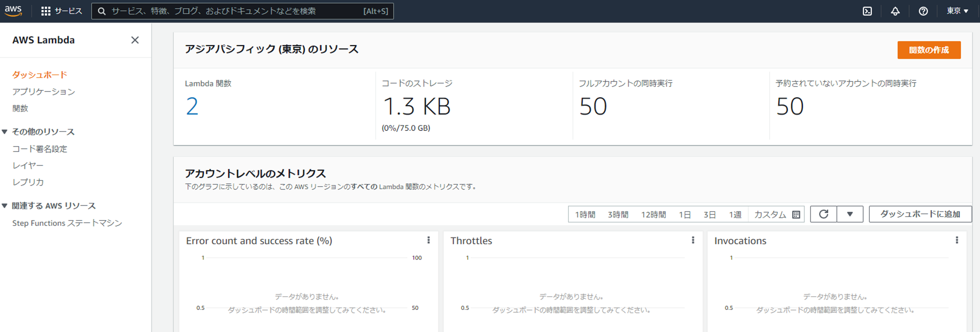This screenshot has width=980, height=332.
Task: Open AWS CloudShell terminal icon
Action: tap(867, 11)
